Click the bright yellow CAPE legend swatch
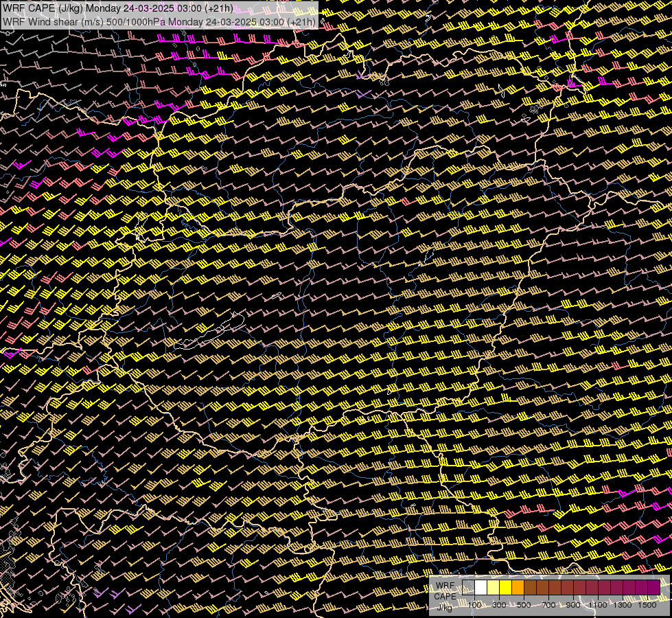672x618 pixels. 505,587
